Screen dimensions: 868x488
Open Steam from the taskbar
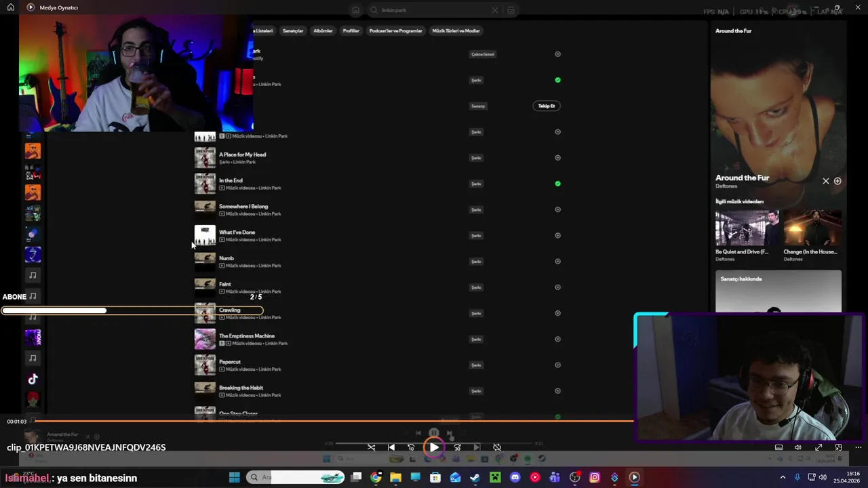(x=475, y=477)
